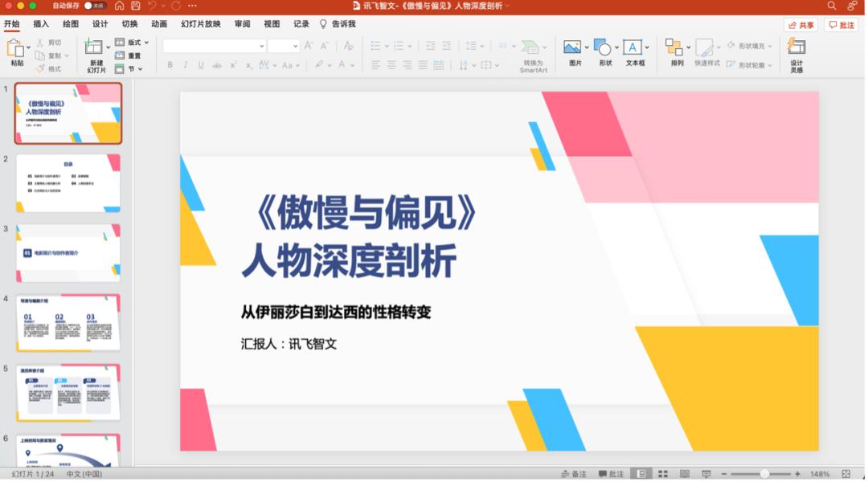868x482 pixels.
Task: Click the zoom slider in status bar
Action: point(760,474)
